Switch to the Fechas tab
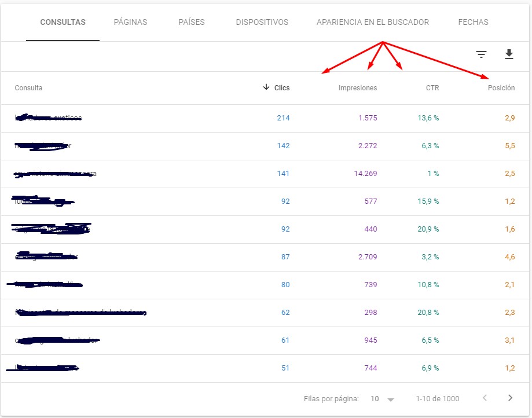 [473, 23]
